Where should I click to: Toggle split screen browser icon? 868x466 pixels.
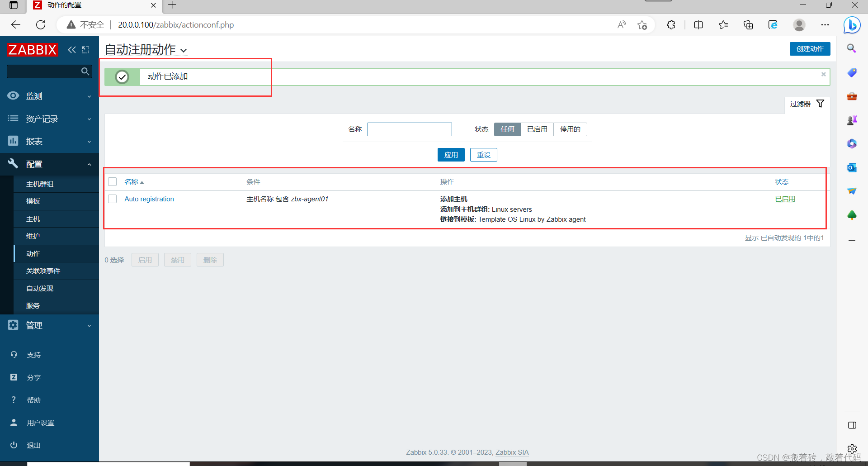click(x=698, y=25)
